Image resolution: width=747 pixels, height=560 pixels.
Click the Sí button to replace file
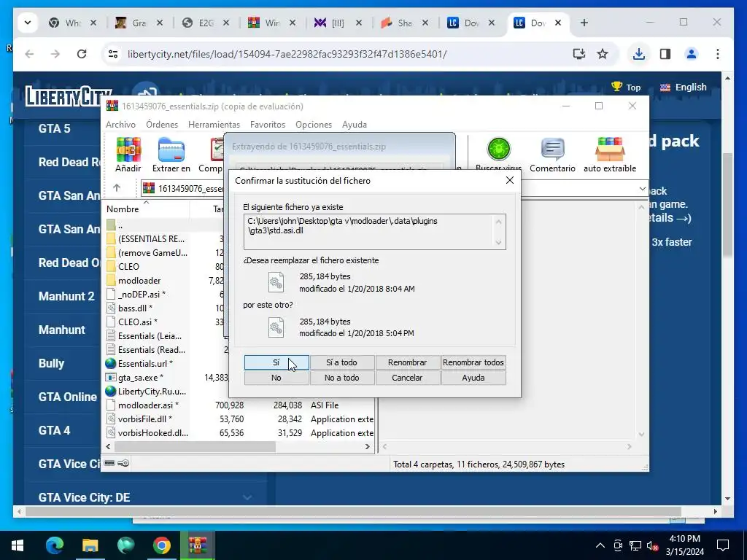[276, 362]
